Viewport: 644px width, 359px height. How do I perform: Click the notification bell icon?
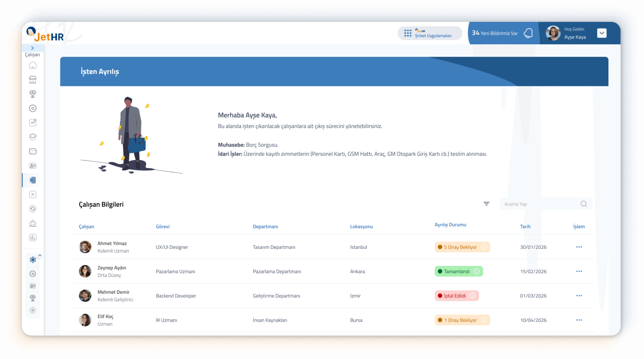528,33
